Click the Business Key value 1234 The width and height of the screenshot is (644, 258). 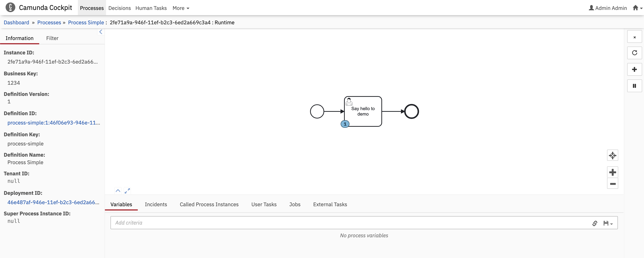tap(14, 83)
